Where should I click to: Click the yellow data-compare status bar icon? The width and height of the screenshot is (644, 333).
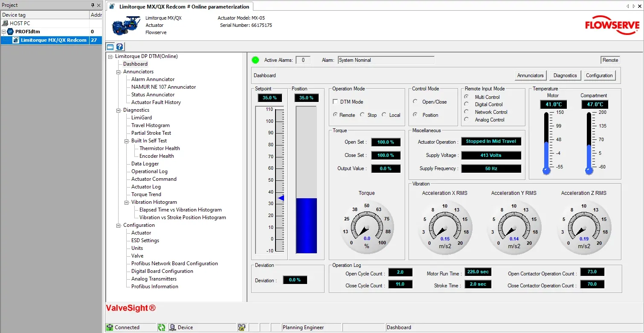click(x=242, y=327)
